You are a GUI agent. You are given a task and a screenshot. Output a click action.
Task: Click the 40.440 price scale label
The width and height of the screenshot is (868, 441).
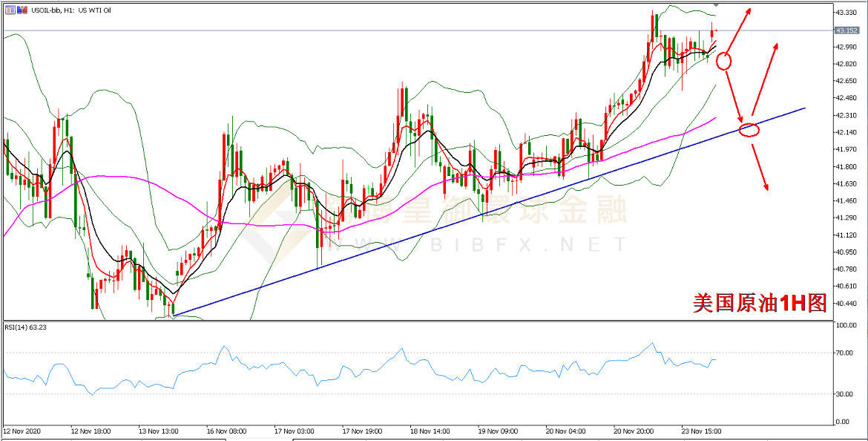(x=846, y=304)
